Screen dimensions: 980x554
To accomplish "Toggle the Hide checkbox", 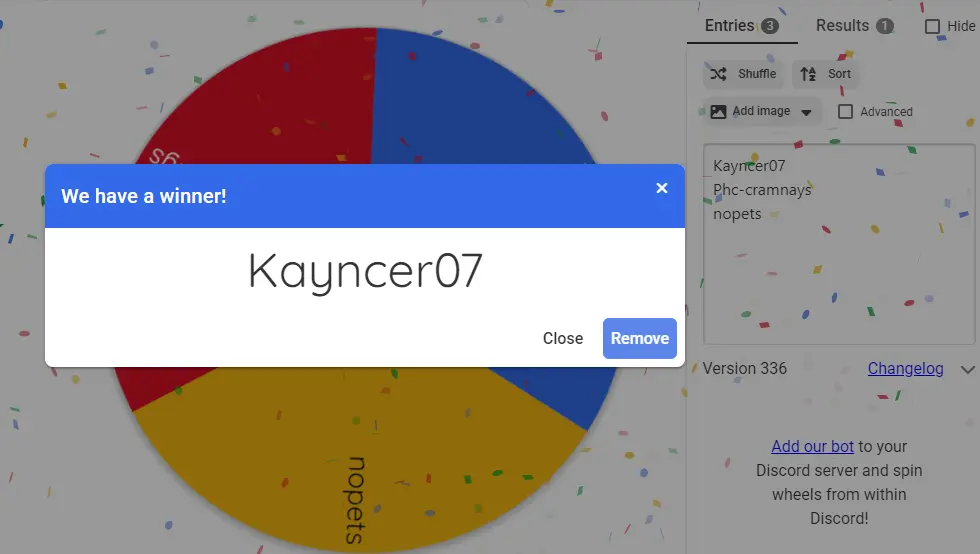I will [932, 26].
